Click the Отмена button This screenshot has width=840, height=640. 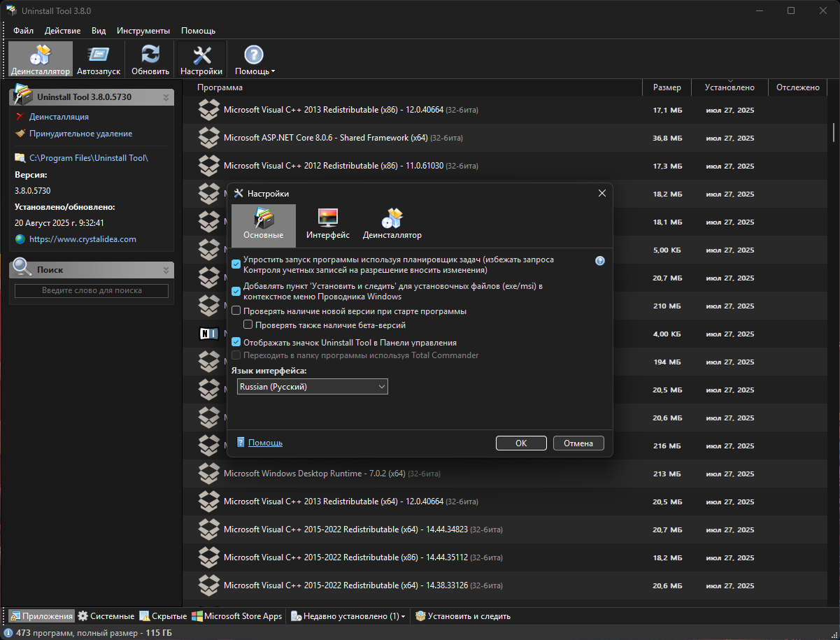tap(578, 443)
